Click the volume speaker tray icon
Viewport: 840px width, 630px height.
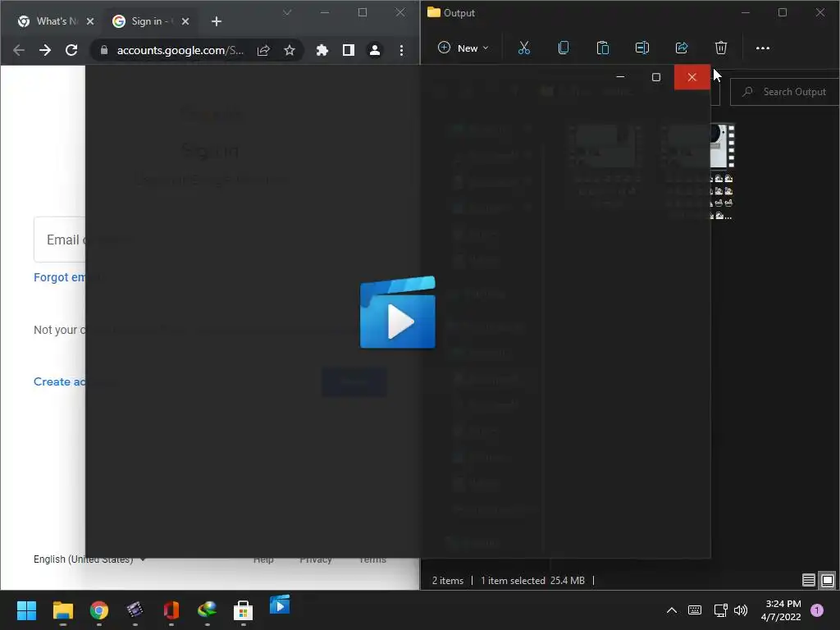point(741,609)
